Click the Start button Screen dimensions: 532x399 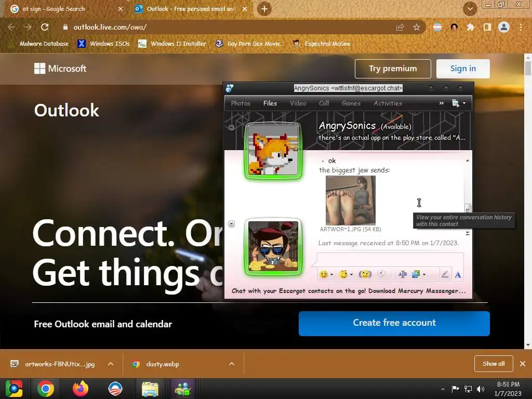[14, 389]
